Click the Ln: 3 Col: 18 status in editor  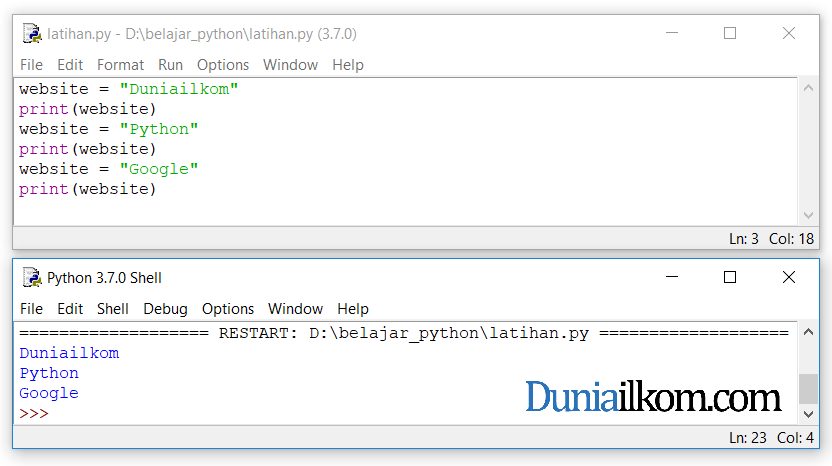771,239
